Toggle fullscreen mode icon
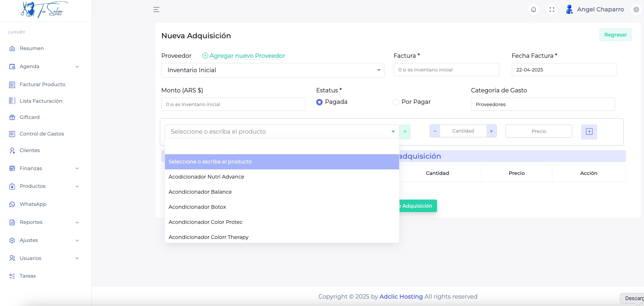Viewport: 644px width, 306px height. [552, 10]
